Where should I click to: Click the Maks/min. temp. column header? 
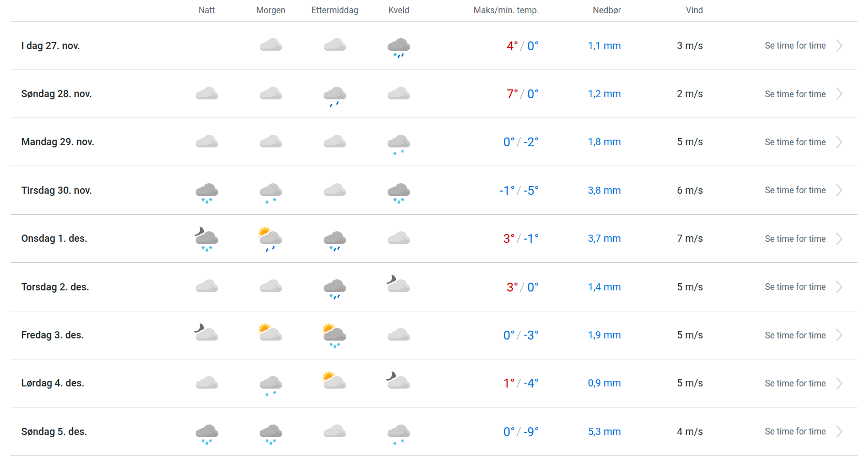pos(506,10)
